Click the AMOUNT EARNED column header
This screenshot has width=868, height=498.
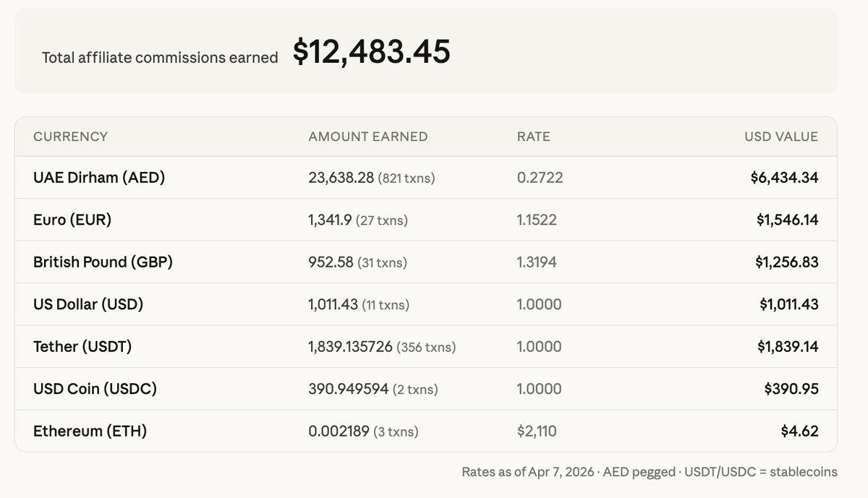click(367, 137)
